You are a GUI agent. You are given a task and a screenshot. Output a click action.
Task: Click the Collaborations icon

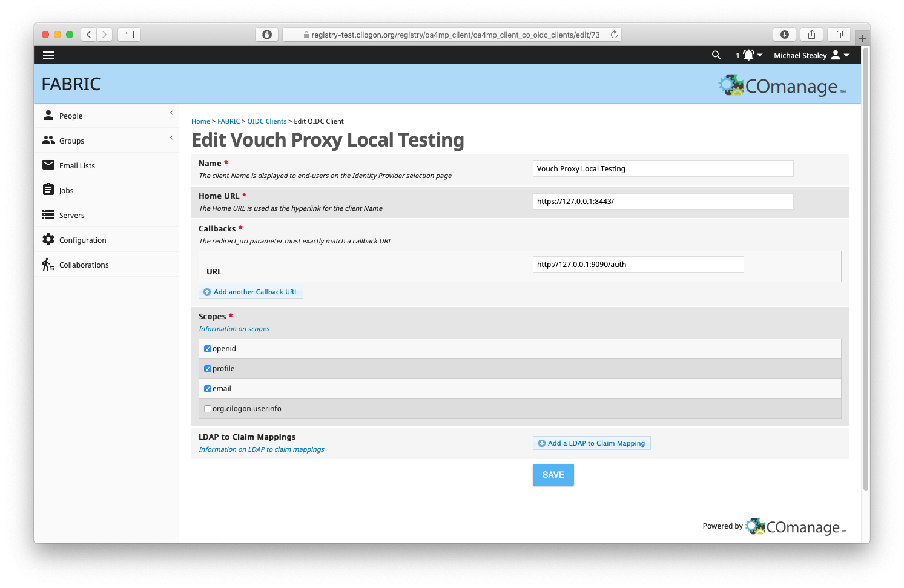[x=48, y=264]
